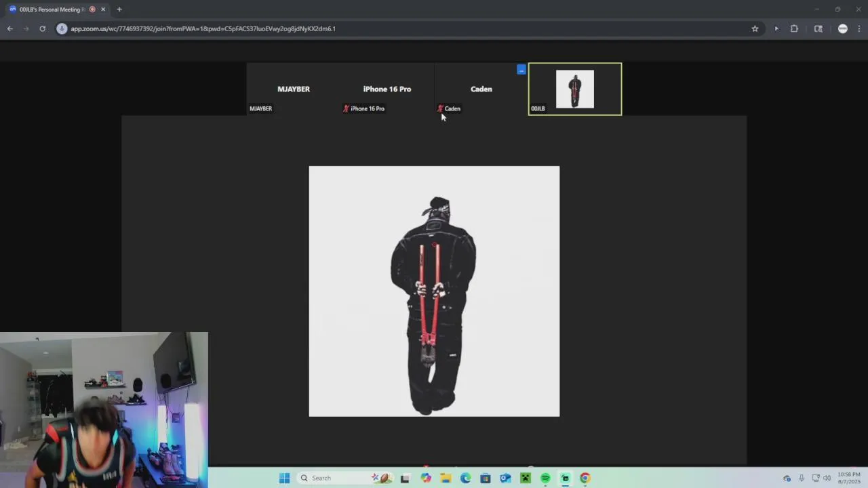Open File Explorer from the taskbar
The height and width of the screenshot is (488, 868).
446,478
